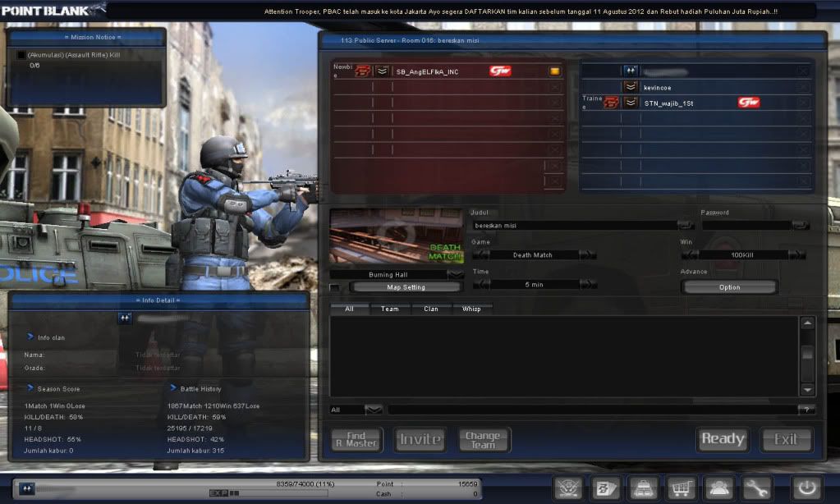Click the EXP progress bar
Viewport: 840px width, 504px height.
click(x=268, y=493)
